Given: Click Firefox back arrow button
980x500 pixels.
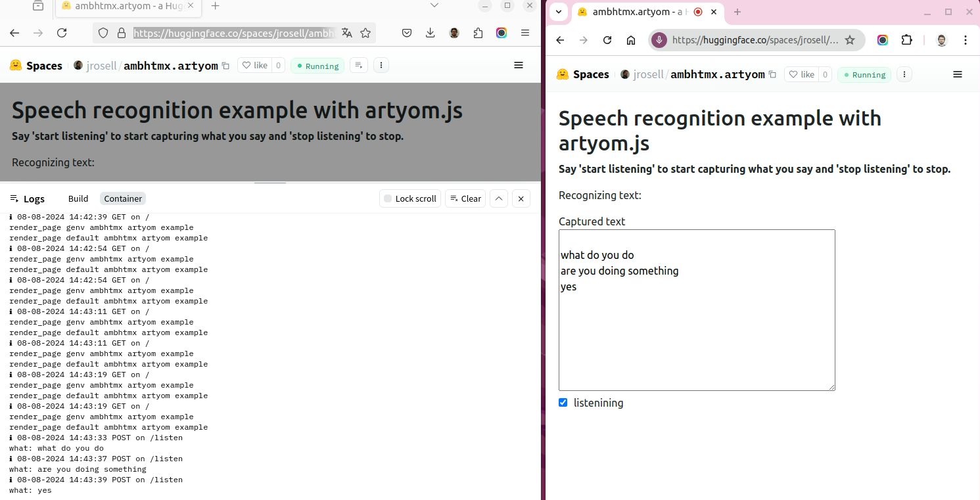Looking at the screenshot, I should [14, 33].
